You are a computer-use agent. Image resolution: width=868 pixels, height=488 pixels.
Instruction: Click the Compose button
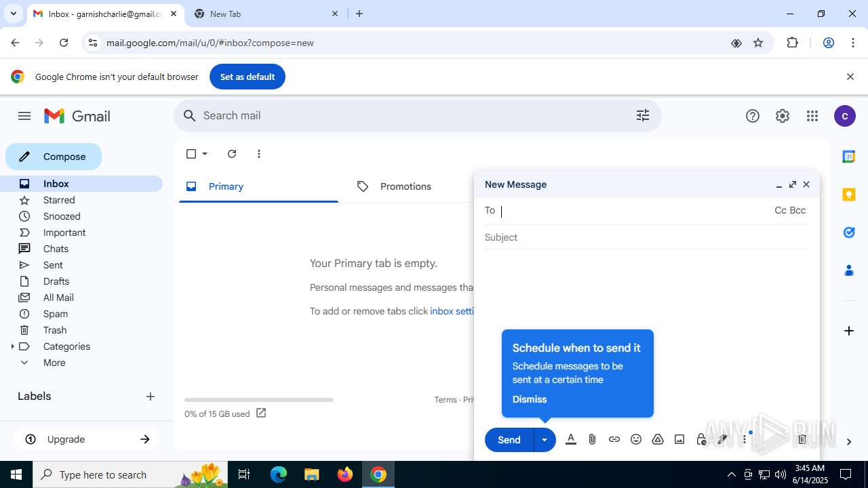point(54,157)
